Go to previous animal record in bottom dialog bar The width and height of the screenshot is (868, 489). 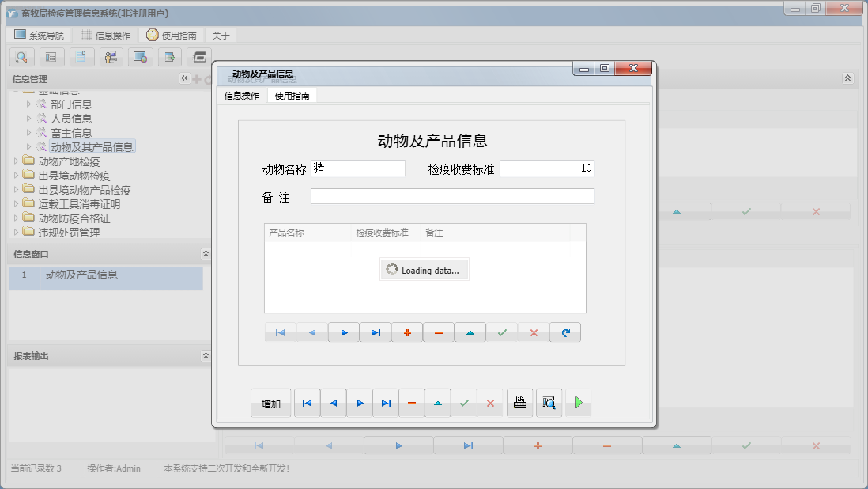coord(334,404)
